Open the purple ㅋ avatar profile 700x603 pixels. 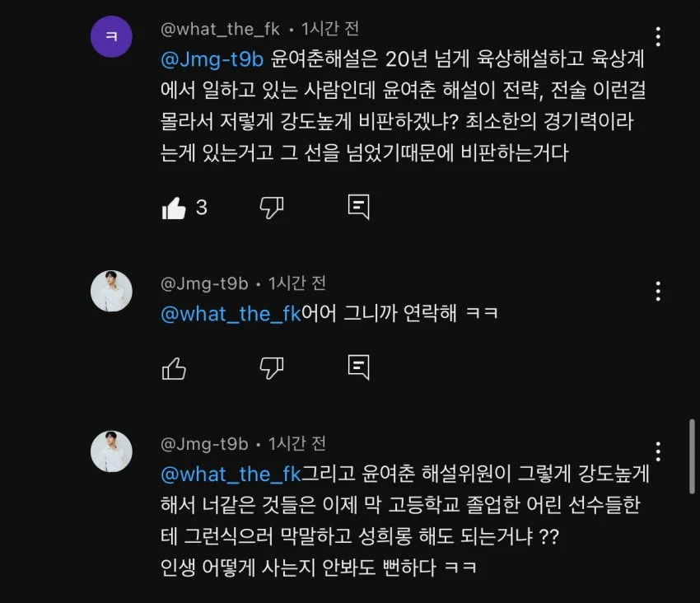tap(112, 36)
